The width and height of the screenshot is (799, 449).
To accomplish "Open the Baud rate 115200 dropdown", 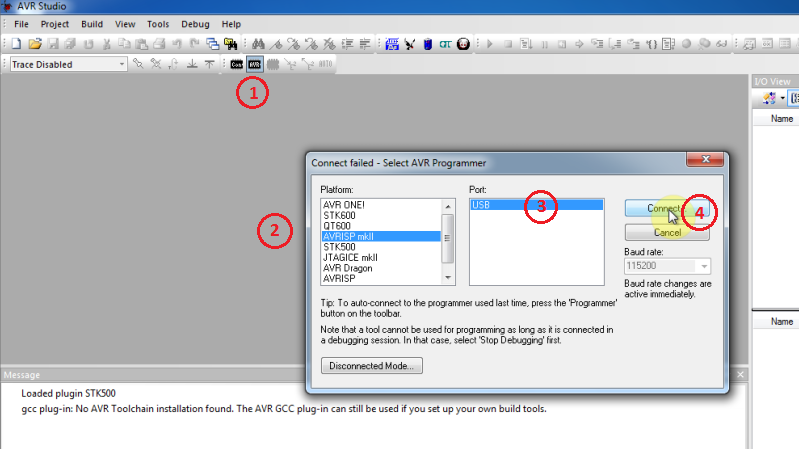I will click(x=704, y=266).
